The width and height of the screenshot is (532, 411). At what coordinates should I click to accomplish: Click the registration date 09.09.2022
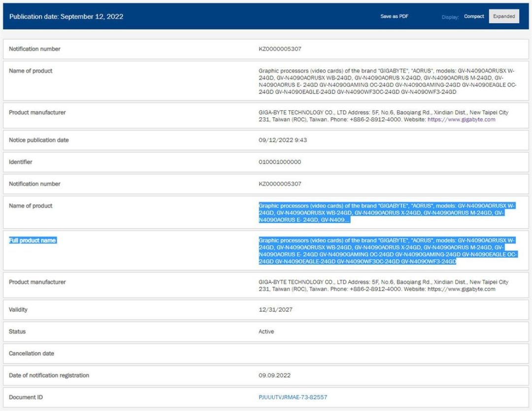pos(274,376)
